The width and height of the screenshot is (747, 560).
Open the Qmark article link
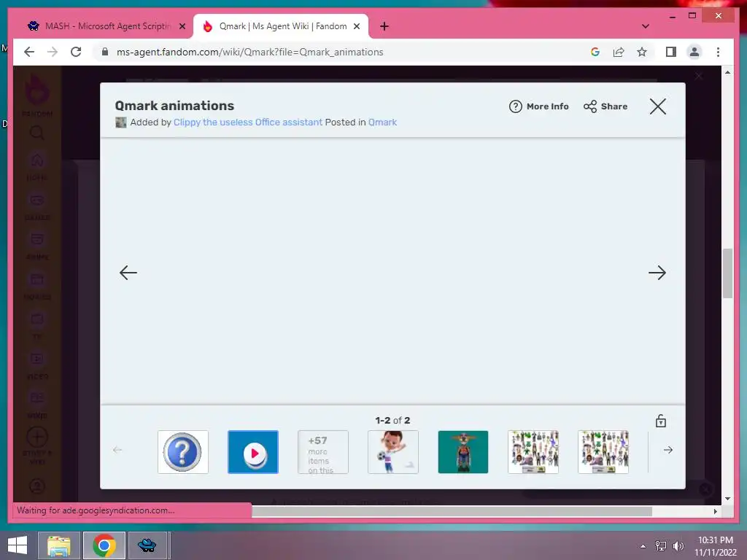tap(382, 122)
